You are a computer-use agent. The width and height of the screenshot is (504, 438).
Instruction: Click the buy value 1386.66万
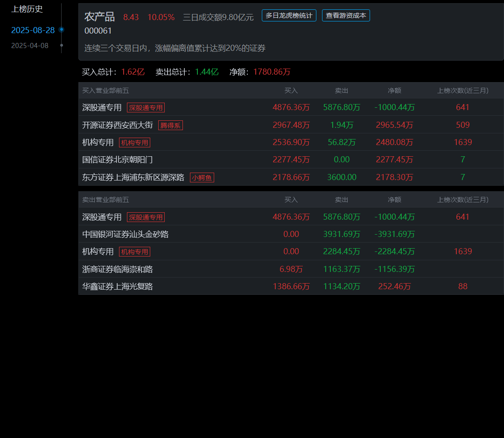tap(291, 286)
